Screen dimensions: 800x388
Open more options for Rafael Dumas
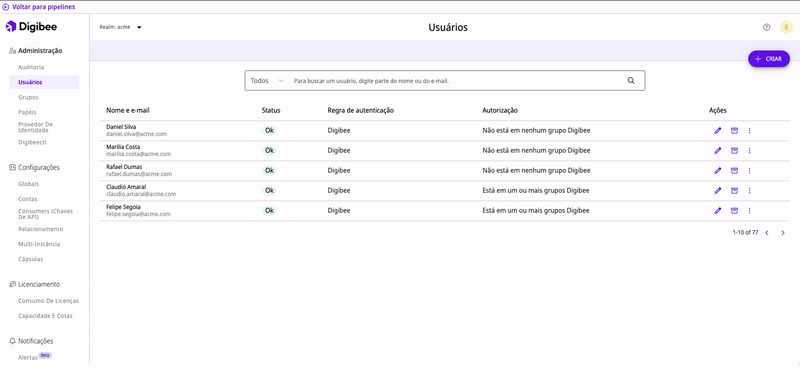pos(749,171)
